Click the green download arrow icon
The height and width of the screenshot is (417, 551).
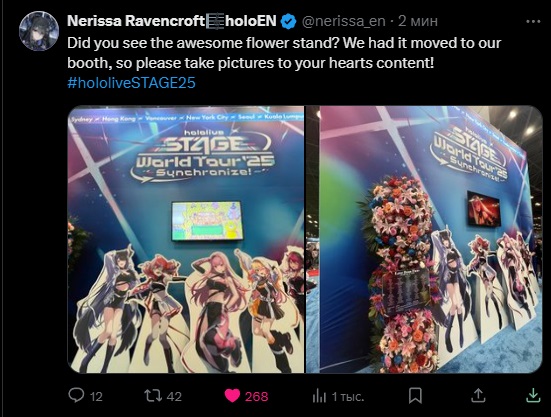pyautogui.click(x=533, y=395)
